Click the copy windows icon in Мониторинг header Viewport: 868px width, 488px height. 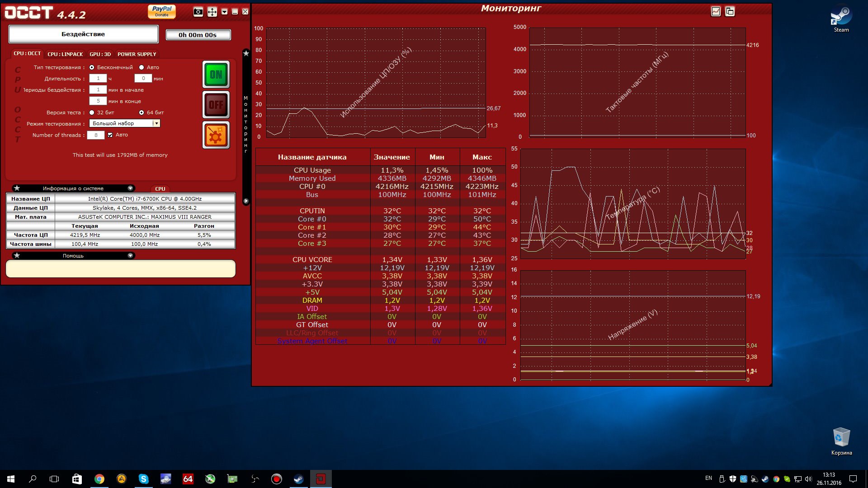[730, 12]
